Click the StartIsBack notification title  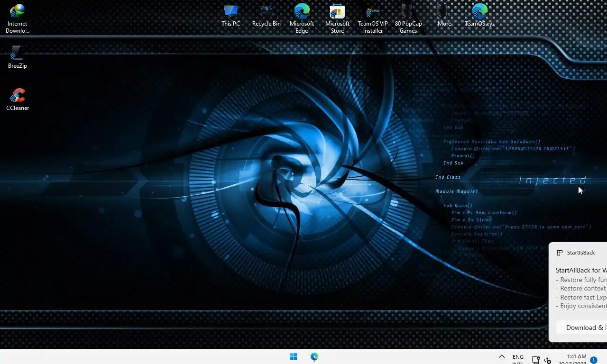[x=581, y=253]
